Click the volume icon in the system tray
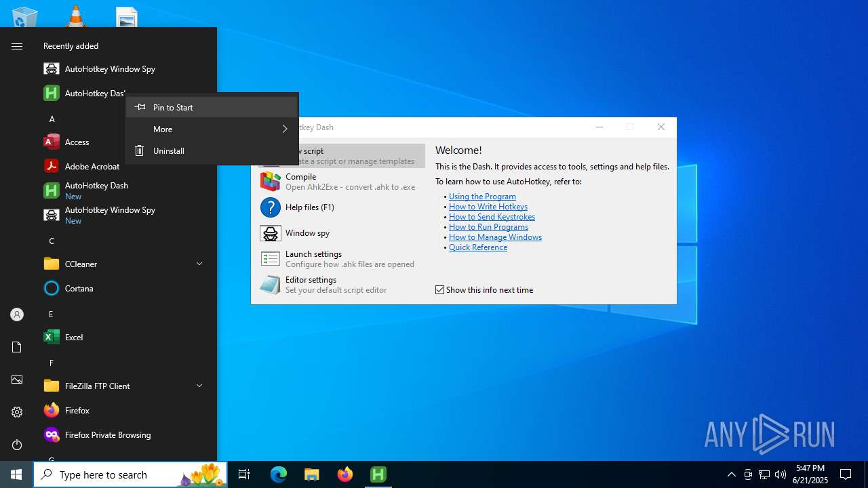The height and width of the screenshot is (488, 868). (780, 474)
